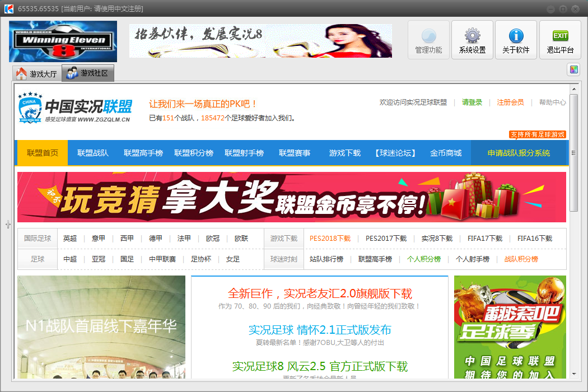Click the colorful skin icon below toolbar
Image resolution: width=588 pixels, height=392 pixels.
tap(574, 69)
